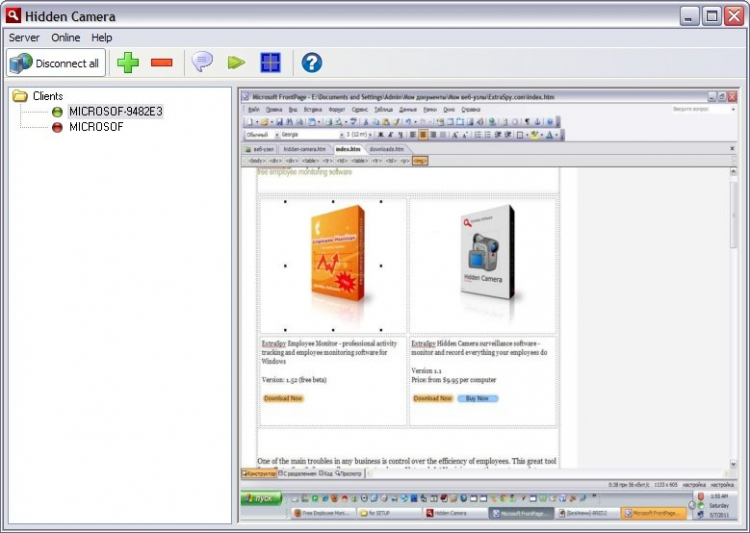Switch to the hidden-camera.htm tab
The height and width of the screenshot is (533, 750).
pos(305,149)
